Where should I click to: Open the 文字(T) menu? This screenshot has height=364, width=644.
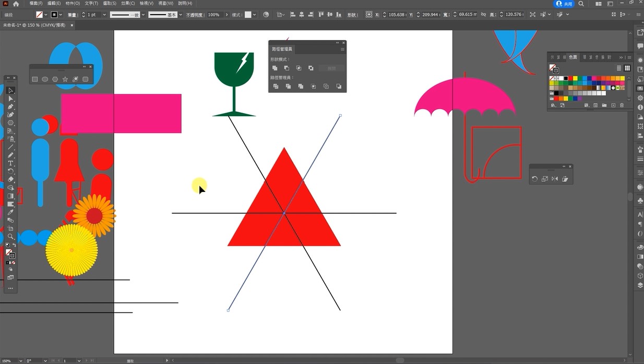[91, 3]
